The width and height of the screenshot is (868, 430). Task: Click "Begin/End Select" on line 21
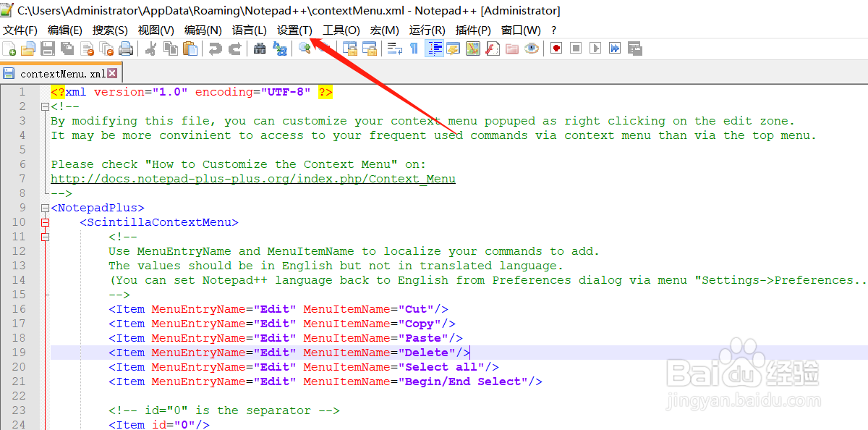pos(463,381)
